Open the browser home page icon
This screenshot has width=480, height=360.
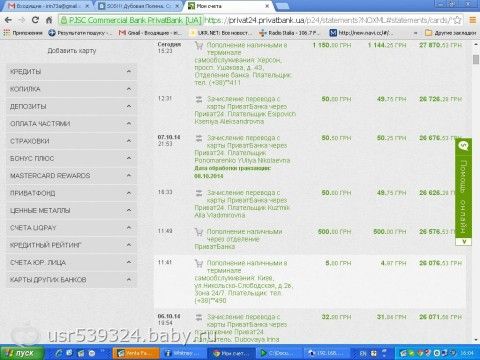click(x=49, y=20)
